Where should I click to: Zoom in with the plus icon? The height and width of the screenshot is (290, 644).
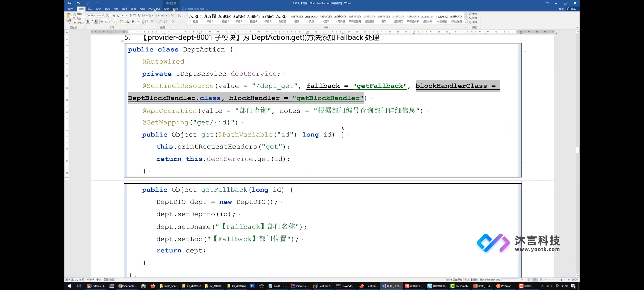click(x=569, y=280)
